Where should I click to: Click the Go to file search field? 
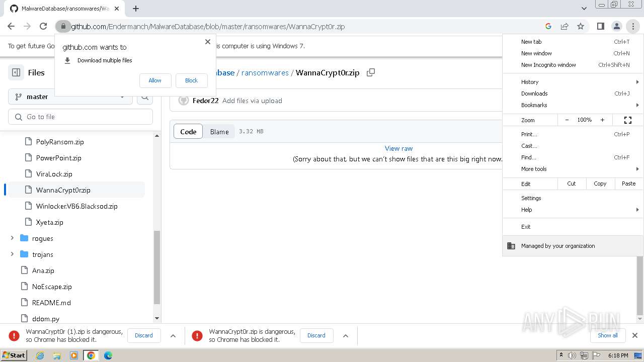(80, 117)
